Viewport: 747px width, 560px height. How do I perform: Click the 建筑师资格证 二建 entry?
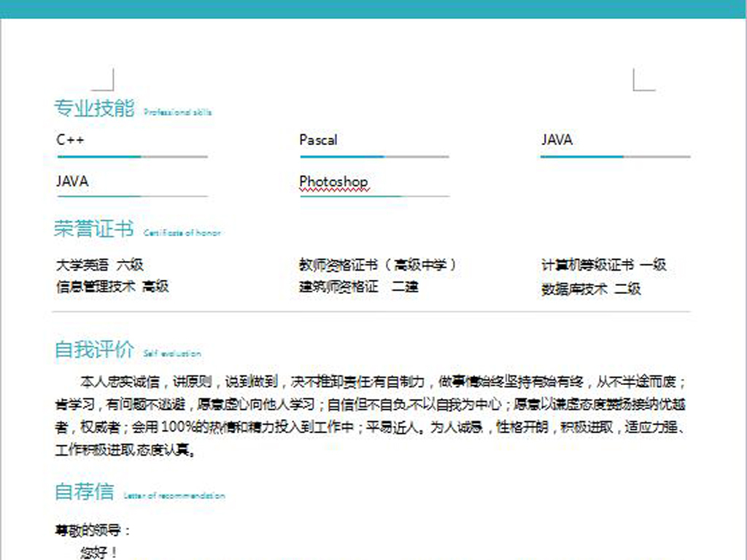pyautogui.click(x=358, y=287)
